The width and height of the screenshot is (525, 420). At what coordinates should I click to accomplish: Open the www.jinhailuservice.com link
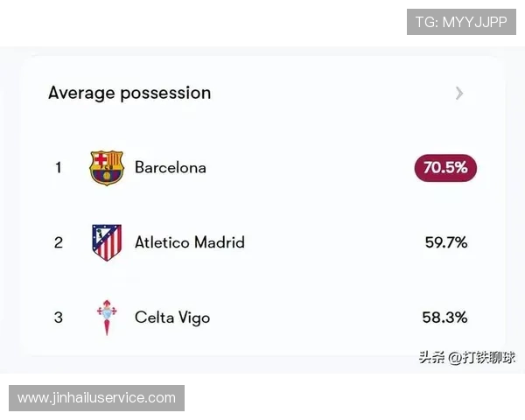(x=97, y=398)
